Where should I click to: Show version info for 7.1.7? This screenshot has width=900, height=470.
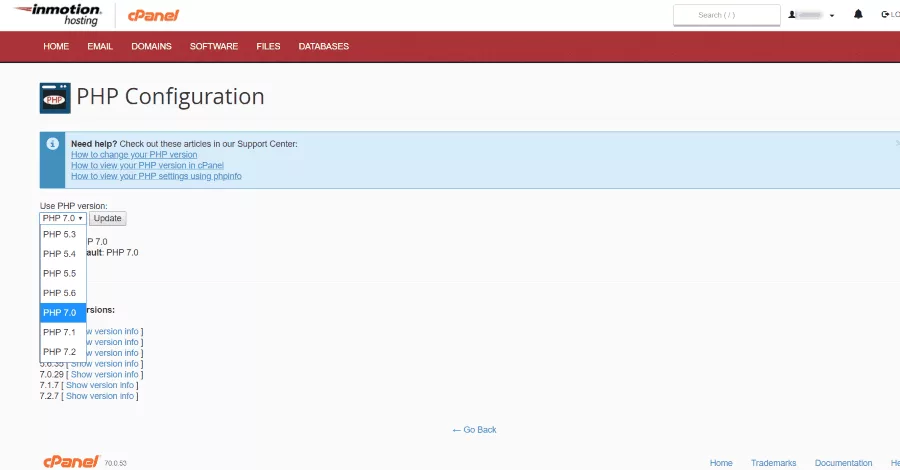(100, 385)
